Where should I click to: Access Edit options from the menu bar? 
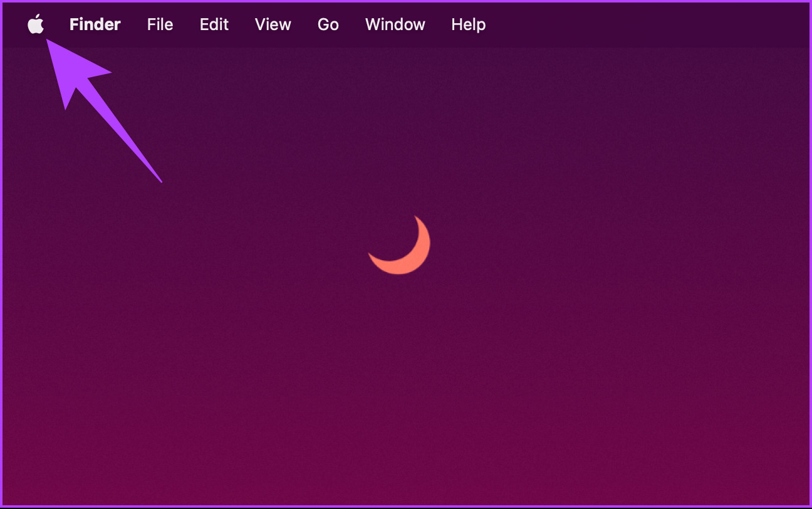pyautogui.click(x=214, y=24)
